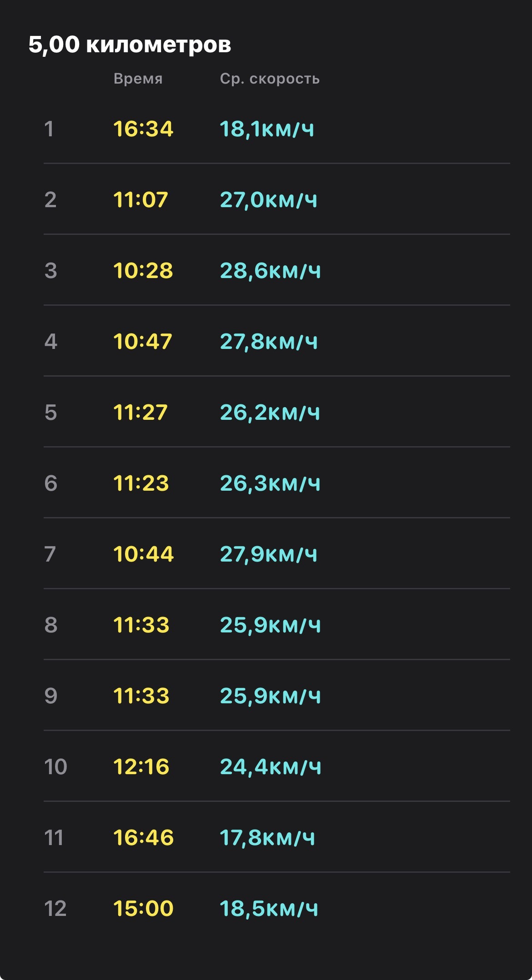The height and width of the screenshot is (980, 532).
Task: Select split 12 time 15:00
Action: pos(144,908)
